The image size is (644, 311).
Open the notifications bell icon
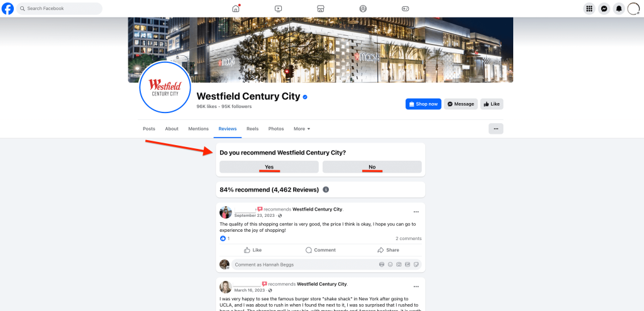[x=619, y=9]
